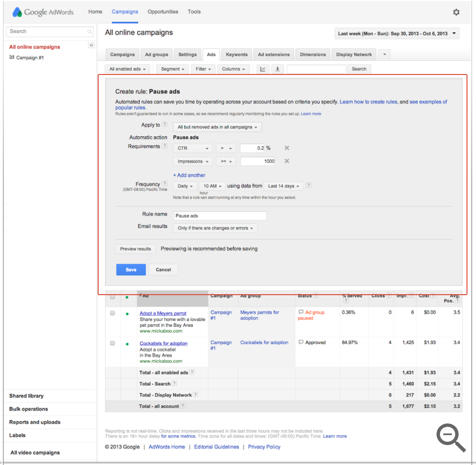476x465 pixels.
Task: Collapse the left sidebar panel
Action: coord(91,45)
